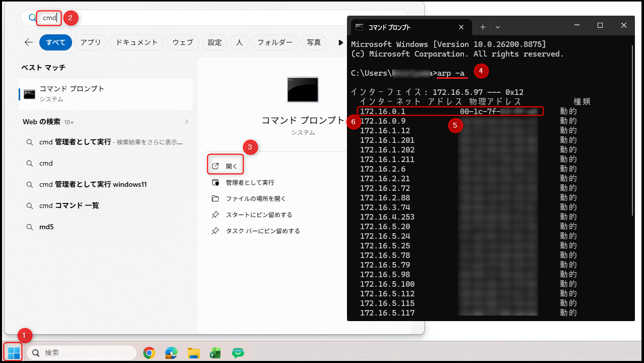Click the Windows Start button
This screenshot has width=644, height=363.
[x=14, y=352]
